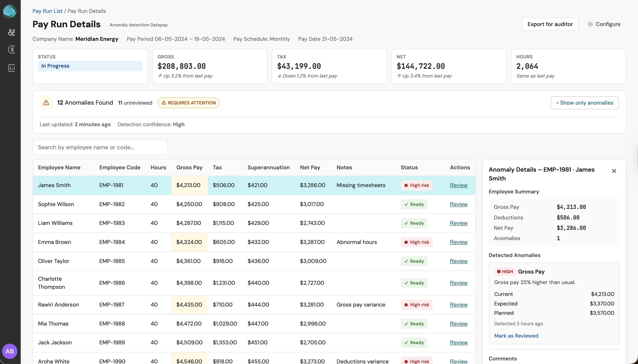Click the Net Pay column header
This screenshot has width=638, height=364.
(x=310, y=167)
